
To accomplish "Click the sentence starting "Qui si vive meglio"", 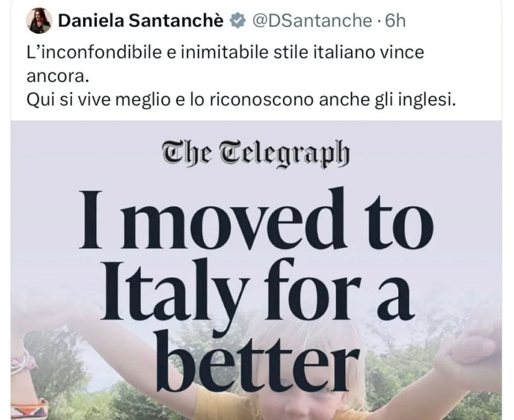I will (x=240, y=101).
